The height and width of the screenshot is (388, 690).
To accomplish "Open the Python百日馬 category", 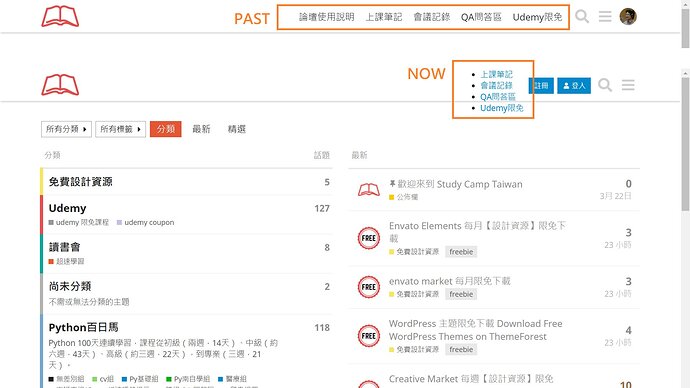I will click(x=84, y=327).
